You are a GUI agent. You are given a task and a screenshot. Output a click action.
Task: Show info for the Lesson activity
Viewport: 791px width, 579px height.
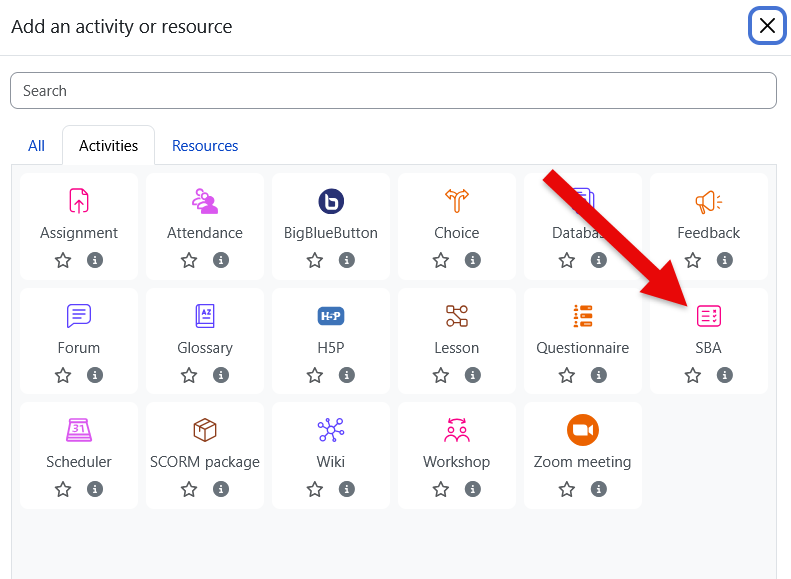tap(473, 375)
